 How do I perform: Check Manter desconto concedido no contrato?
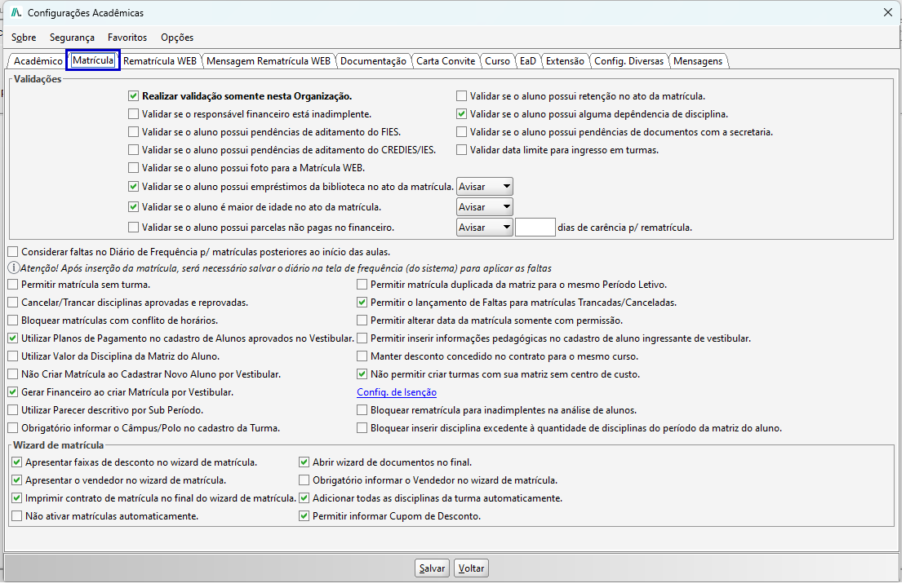tap(362, 356)
